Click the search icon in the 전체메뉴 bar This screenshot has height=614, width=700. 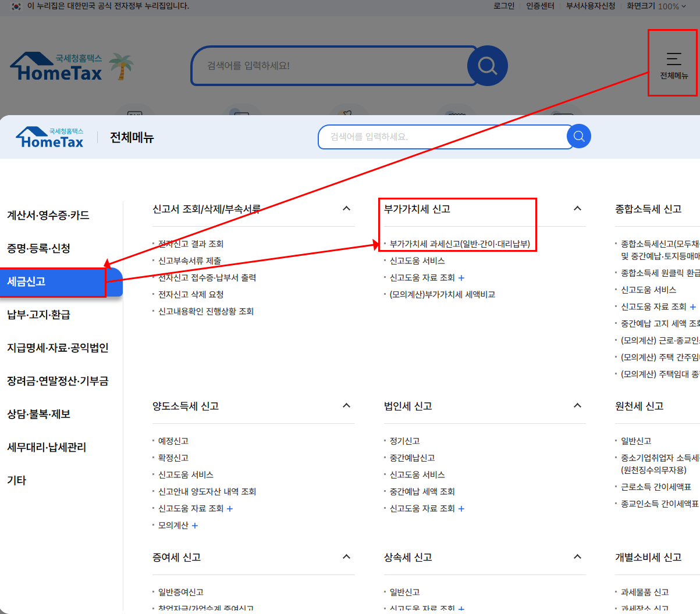(578, 137)
